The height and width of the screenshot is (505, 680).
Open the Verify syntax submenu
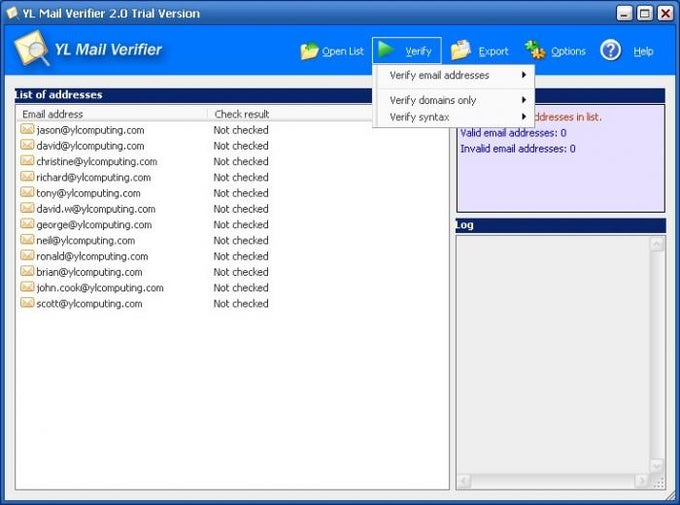pyautogui.click(x=454, y=117)
